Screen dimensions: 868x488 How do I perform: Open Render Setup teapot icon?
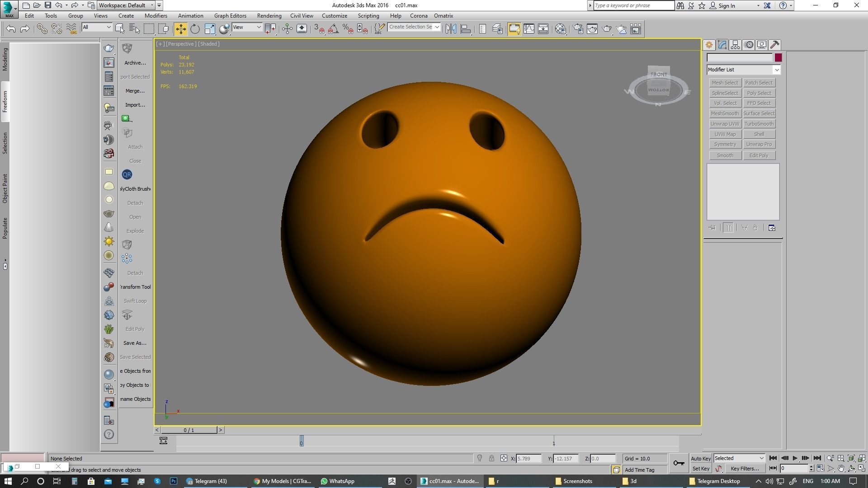point(578,29)
